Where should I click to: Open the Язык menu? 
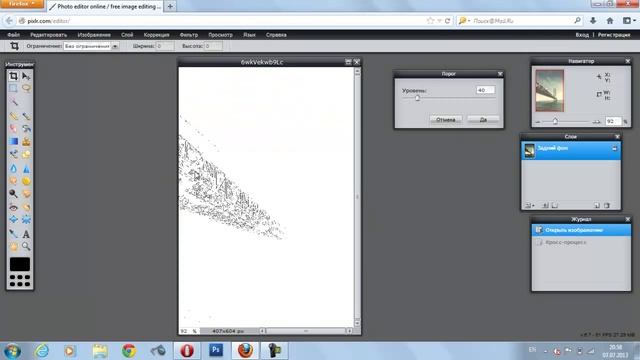click(x=249, y=35)
